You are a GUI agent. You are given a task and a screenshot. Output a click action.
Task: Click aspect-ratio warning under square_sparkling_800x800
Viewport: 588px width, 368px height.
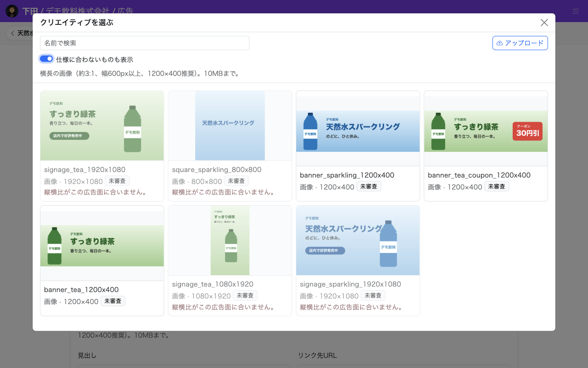coord(223,192)
